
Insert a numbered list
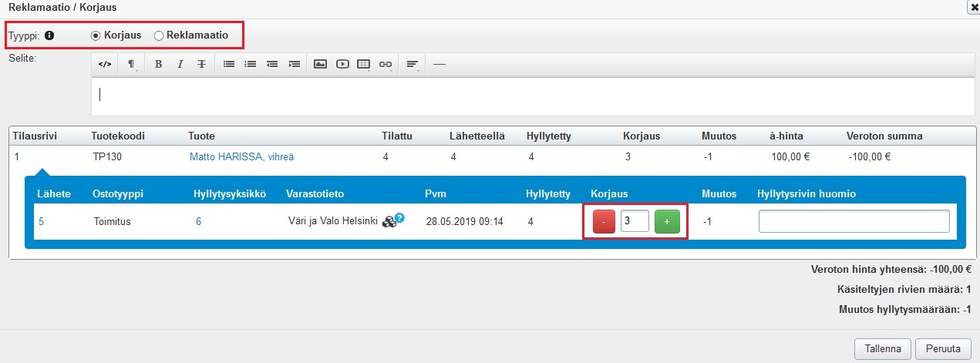tap(250, 64)
